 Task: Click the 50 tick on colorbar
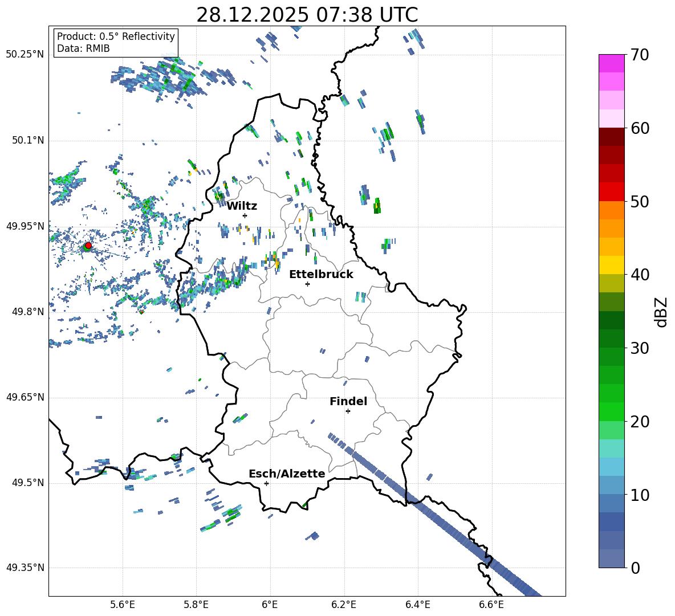tap(640, 201)
